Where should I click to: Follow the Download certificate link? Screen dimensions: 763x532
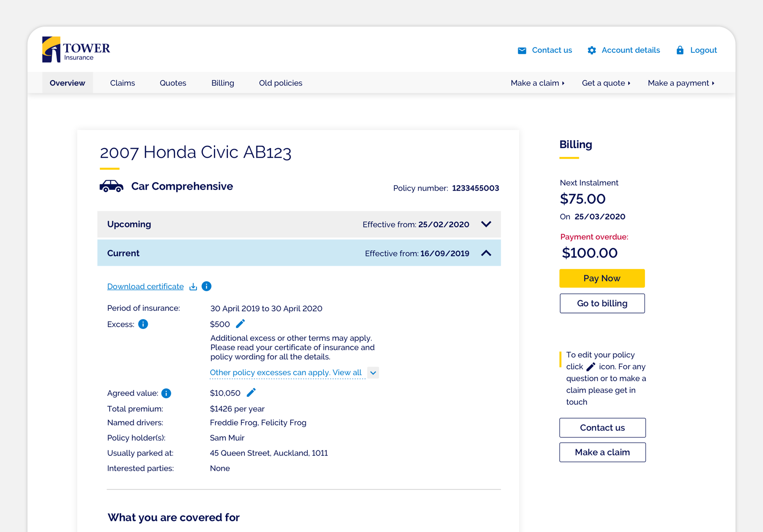point(146,287)
